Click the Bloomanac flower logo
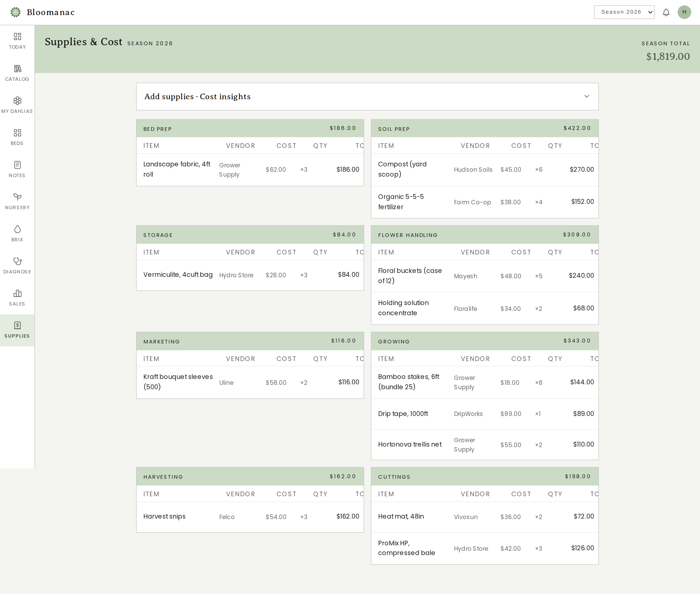The image size is (700, 594). point(16,12)
